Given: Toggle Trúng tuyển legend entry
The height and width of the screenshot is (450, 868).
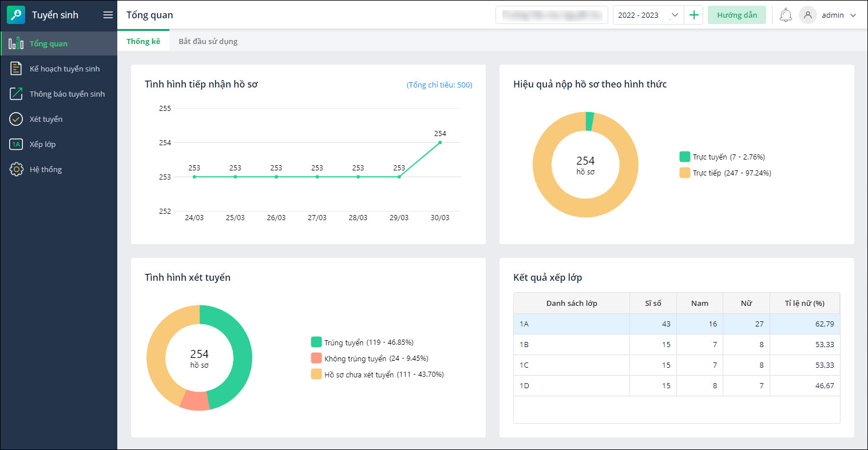Looking at the screenshot, I should (x=316, y=343).
